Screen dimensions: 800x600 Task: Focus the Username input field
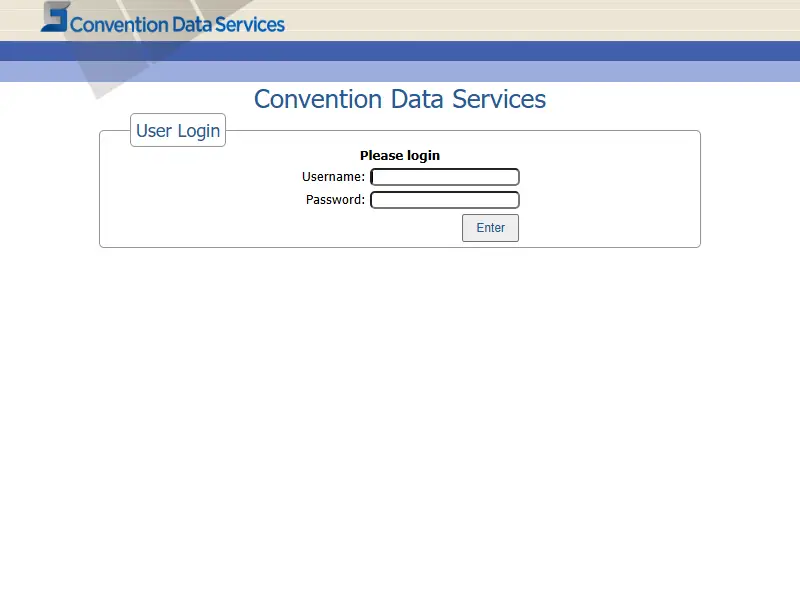pos(445,177)
